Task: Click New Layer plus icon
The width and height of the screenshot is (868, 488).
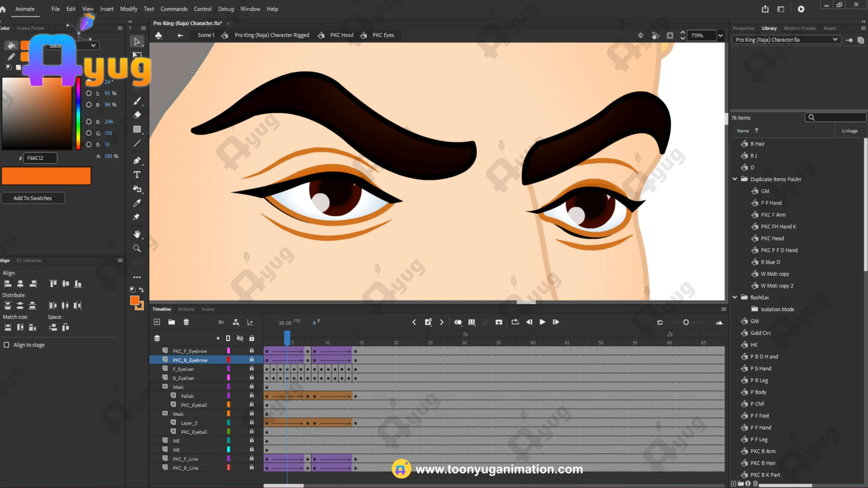Action: pyautogui.click(x=157, y=322)
